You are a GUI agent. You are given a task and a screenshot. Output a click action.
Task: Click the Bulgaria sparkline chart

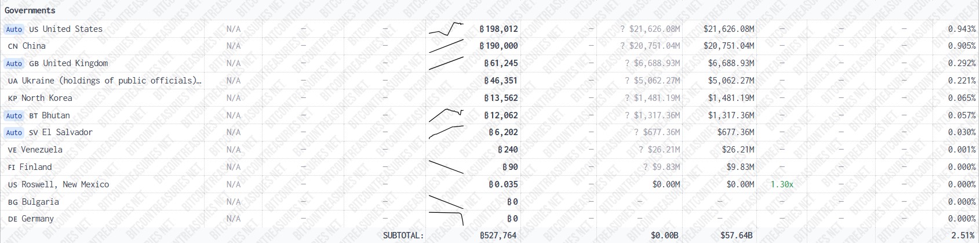click(x=446, y=202)
